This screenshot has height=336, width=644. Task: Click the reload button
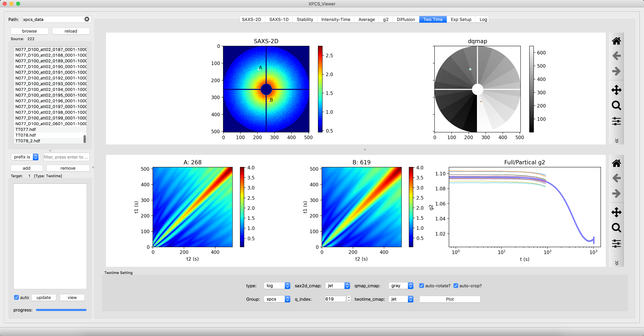point(71,31)
